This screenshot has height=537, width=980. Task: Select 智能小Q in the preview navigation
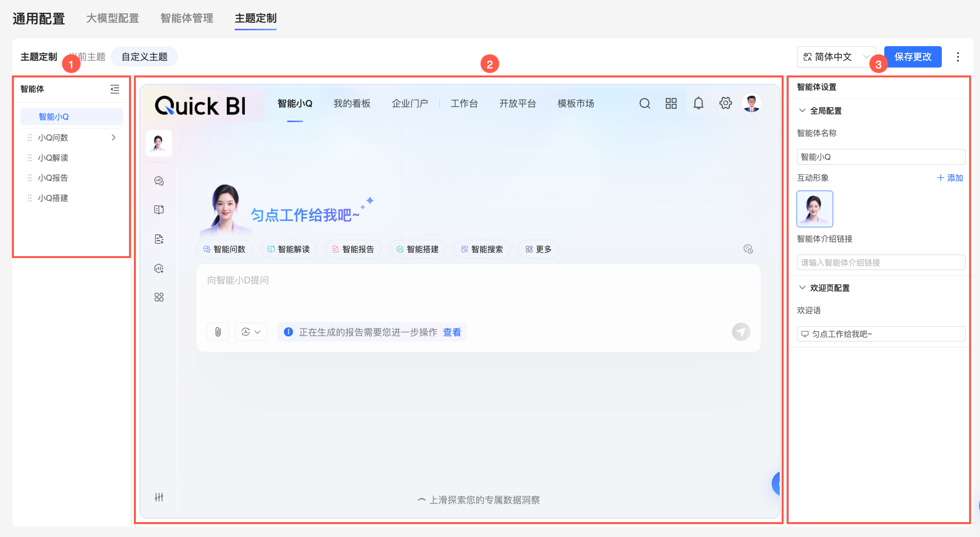[x=295, y=103]
